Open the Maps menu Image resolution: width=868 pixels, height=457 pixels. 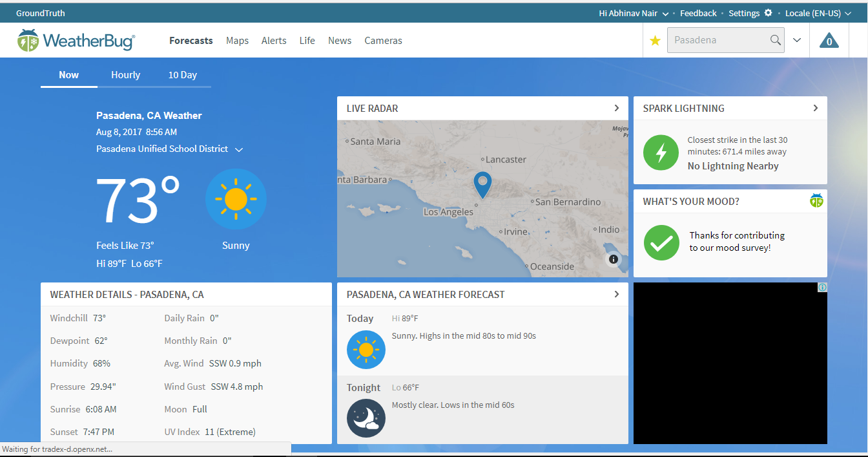tap(238, 41)
